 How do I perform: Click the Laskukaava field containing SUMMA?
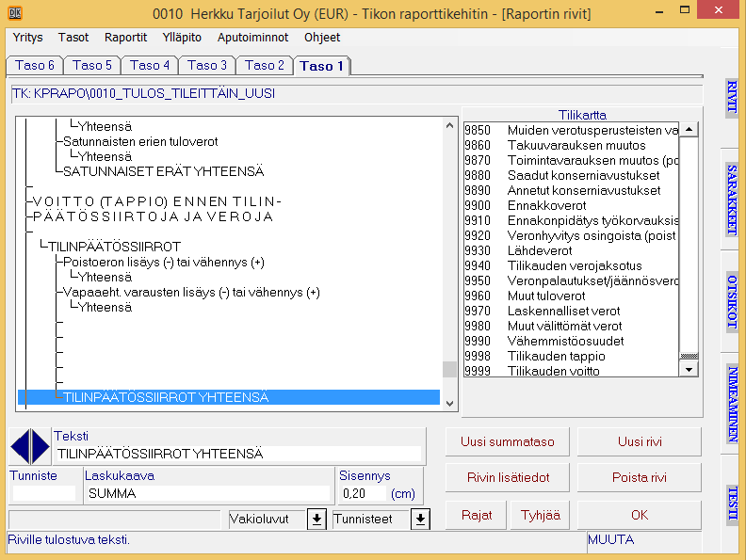pos(207,493)
